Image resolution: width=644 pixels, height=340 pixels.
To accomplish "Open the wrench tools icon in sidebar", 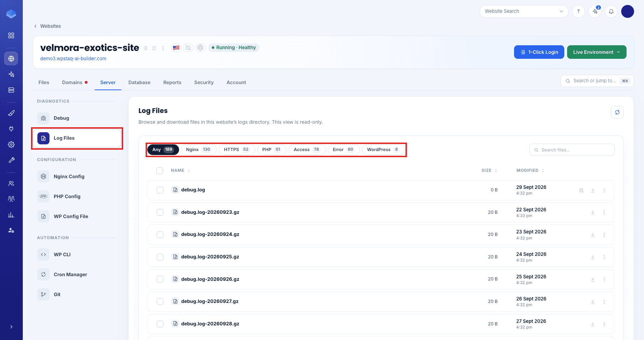I will tap(11, 160).
